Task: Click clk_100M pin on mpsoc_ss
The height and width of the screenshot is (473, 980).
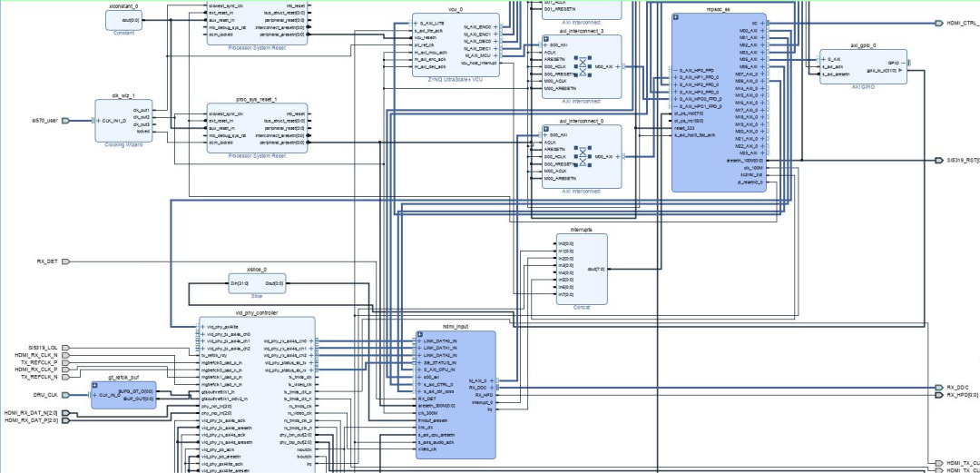Action: coord(754,167)
